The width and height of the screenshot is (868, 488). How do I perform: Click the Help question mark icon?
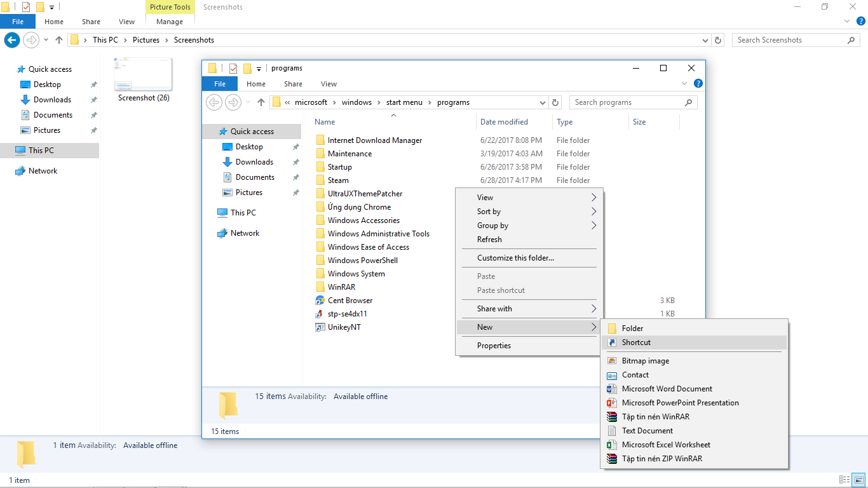pos(698,84)
